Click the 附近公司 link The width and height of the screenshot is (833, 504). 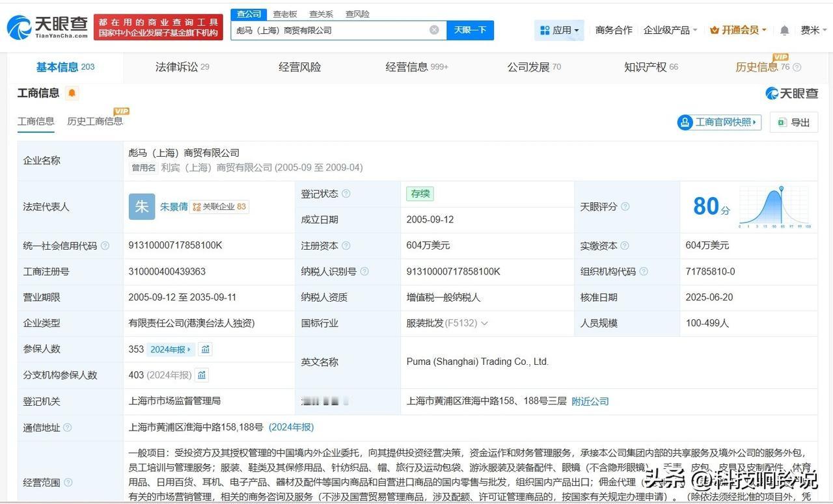coord(590,401)
